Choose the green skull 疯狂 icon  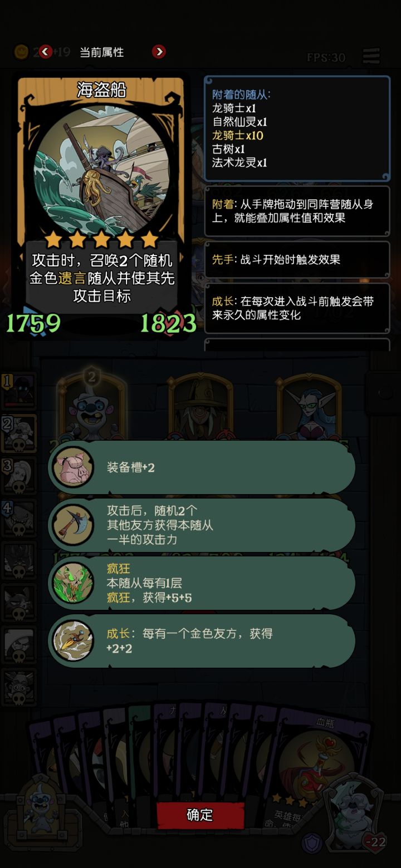73,583
